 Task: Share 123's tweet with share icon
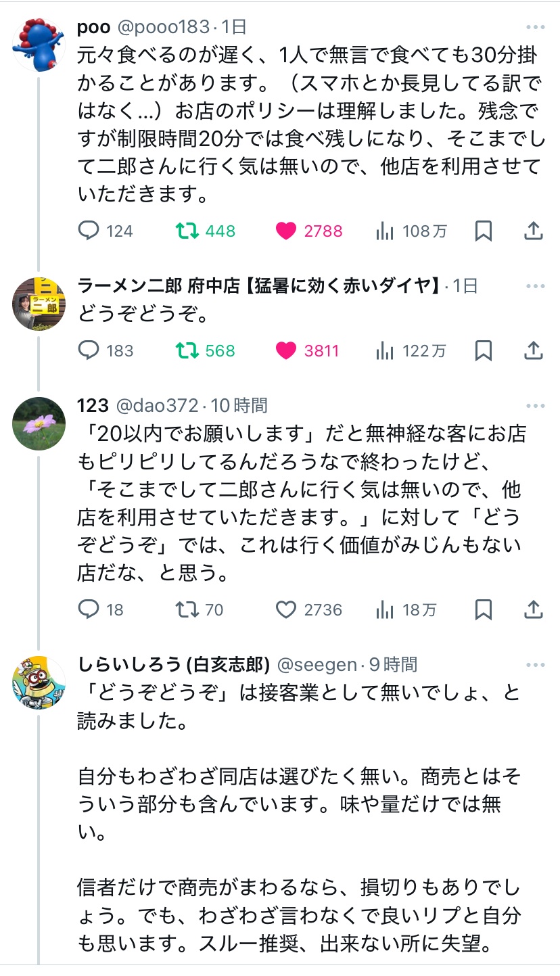point(534,610)
